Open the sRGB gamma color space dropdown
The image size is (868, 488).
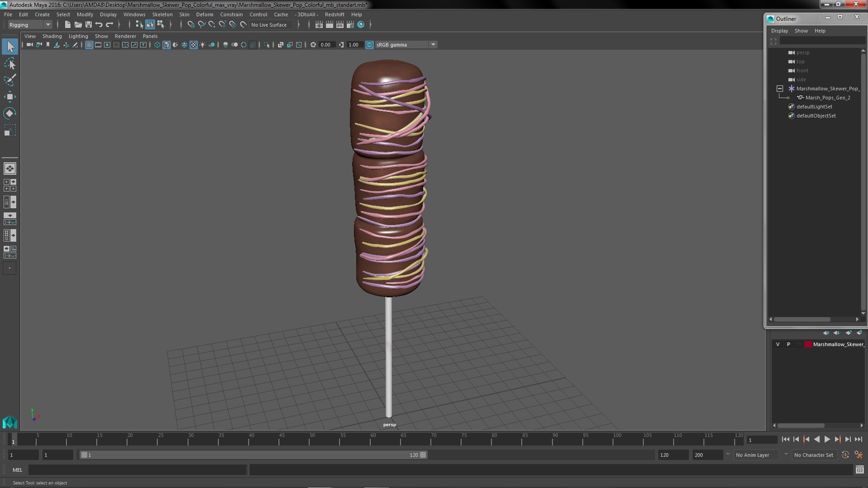coord(433,45)
